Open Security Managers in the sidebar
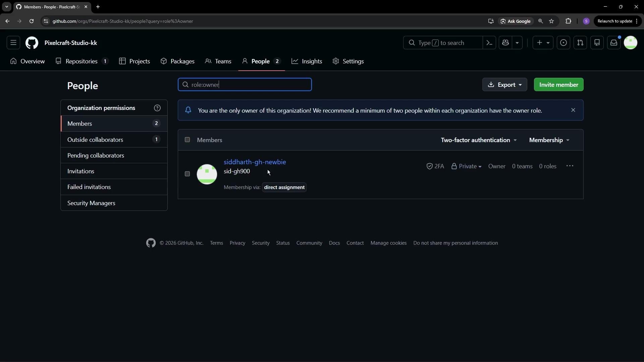Image resolution: width=644 pixels, height=362 pixels. click(x=114, y=203)
